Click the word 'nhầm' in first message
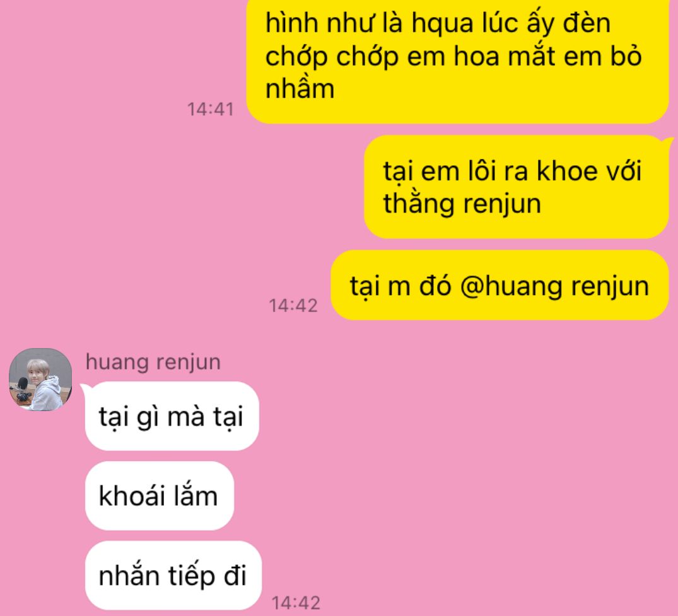Image resolution: width=678 pixels, height=616 pixels. click(x=300, y=89)
